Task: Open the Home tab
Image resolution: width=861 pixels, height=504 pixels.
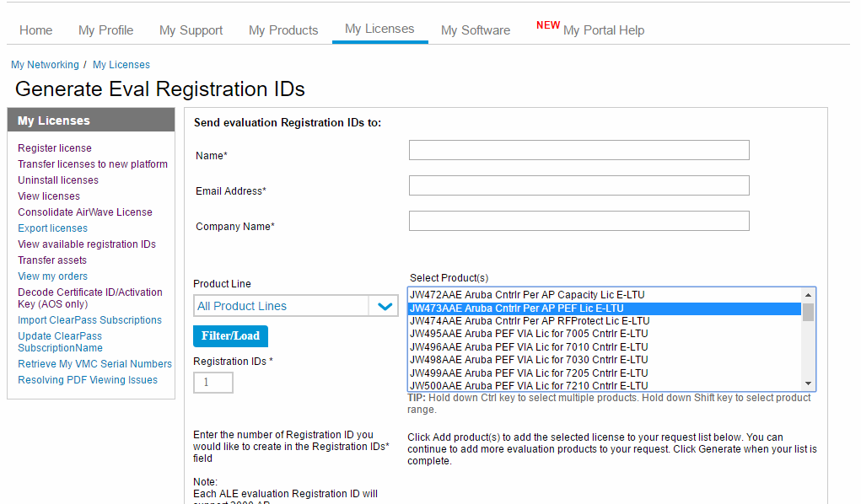Action: click(x=35, y=30)
